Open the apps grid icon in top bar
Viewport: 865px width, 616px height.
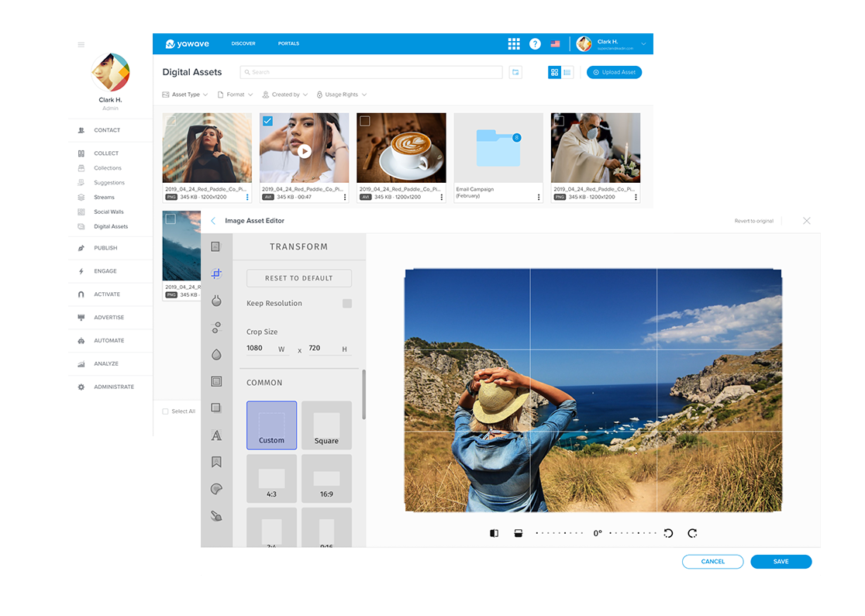click(514, 44)
